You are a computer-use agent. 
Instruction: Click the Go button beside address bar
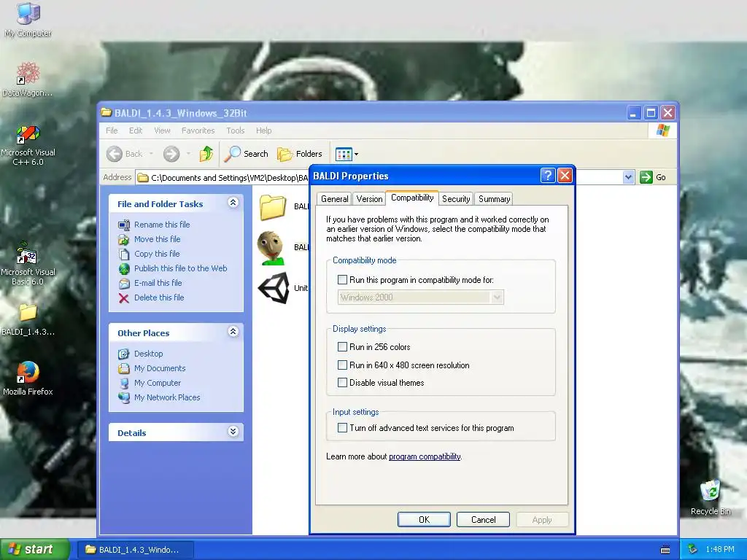tap(653, 177)
